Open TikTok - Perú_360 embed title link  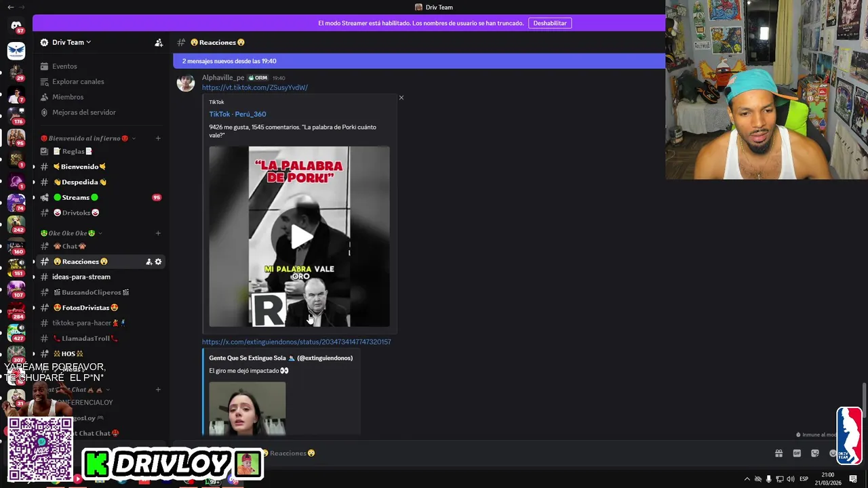click(x=237, y=114)
